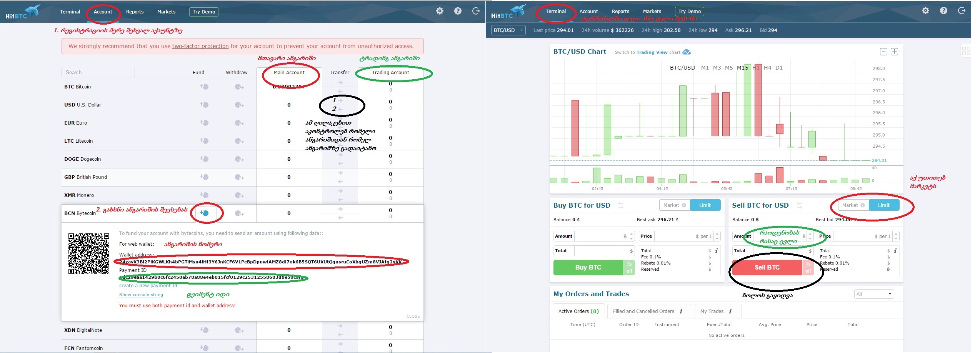Switch to Filled and Cancelled Orders tab
The image size is (980, 353).
(650, 311)
